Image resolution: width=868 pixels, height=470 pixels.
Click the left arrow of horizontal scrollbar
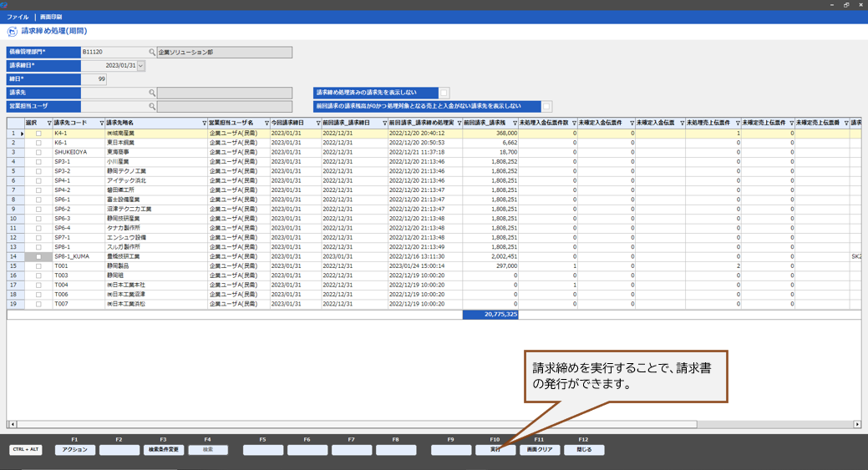click(x=13, y=425)
